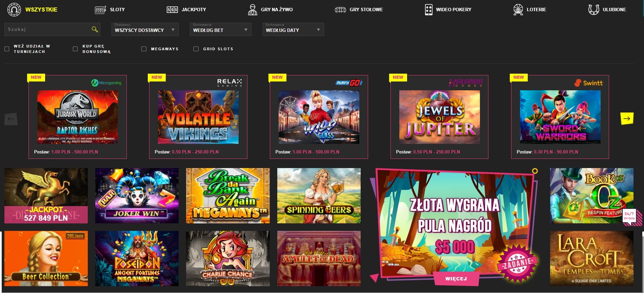644x293 pixels.
Task: Enable Kup grę bonusową checkbox
Action: (75, 49)
